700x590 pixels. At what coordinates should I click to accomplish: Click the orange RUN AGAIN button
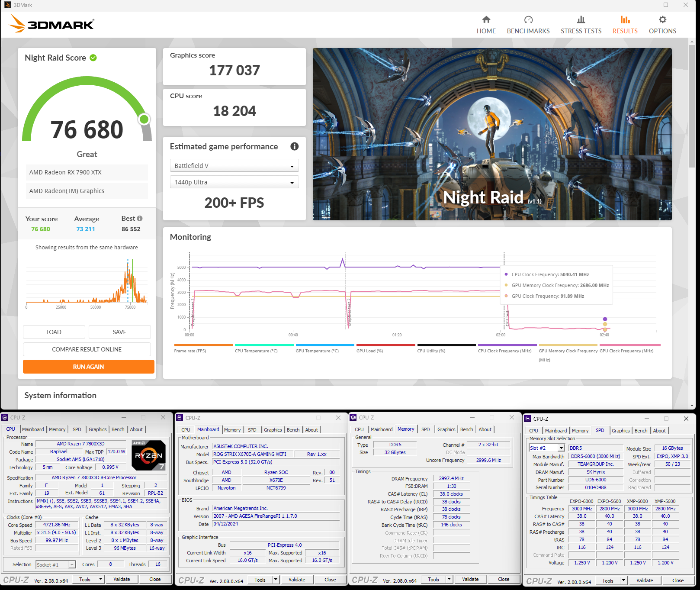88,367
